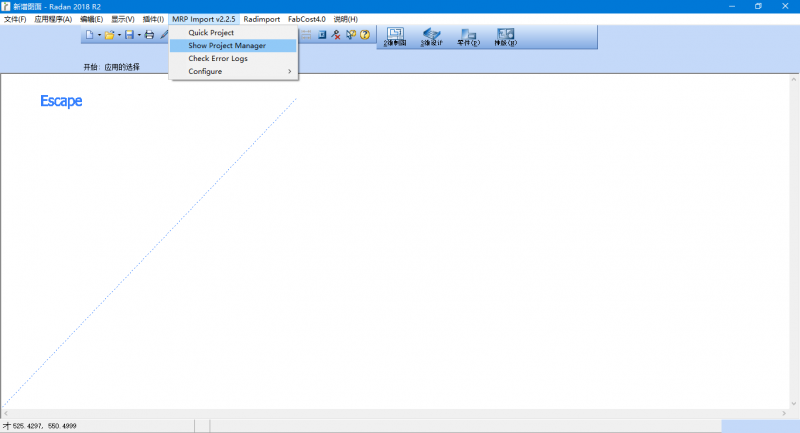Select Quick Project from menu

(204, 33)
